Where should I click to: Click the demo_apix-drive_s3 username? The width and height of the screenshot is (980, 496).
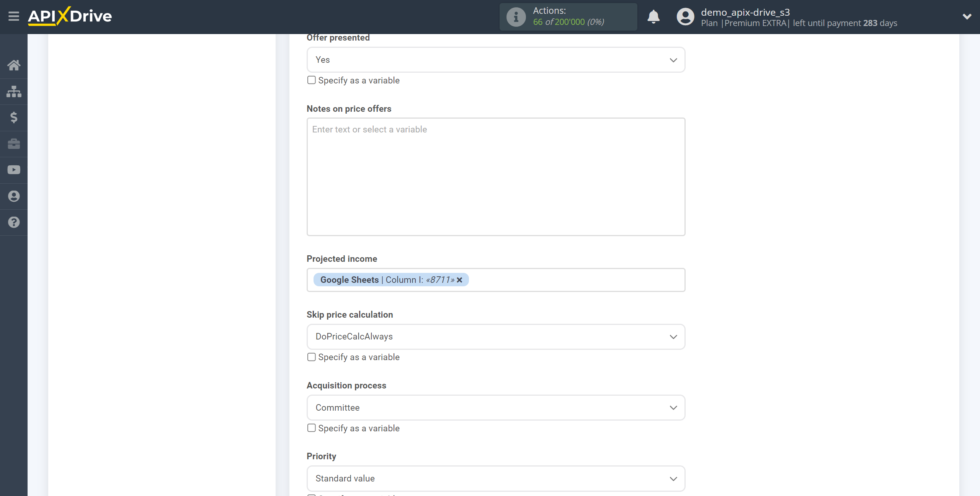click(745, 12)
